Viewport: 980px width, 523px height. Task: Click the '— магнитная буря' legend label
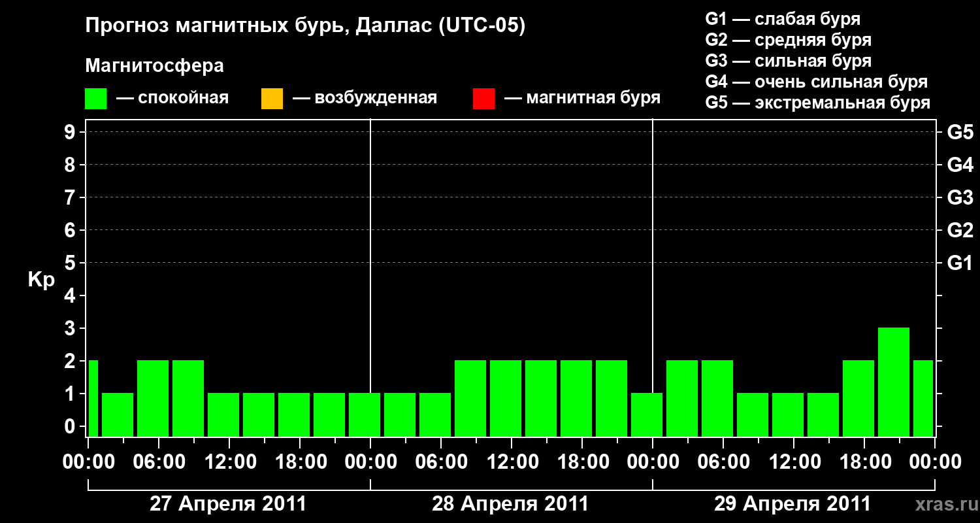point(582,99)
